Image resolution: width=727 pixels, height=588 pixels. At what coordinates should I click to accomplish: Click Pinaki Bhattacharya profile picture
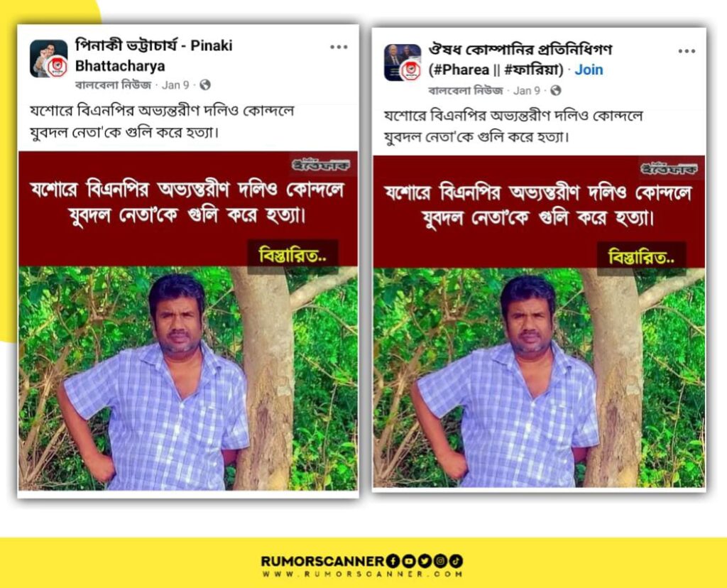49,58
